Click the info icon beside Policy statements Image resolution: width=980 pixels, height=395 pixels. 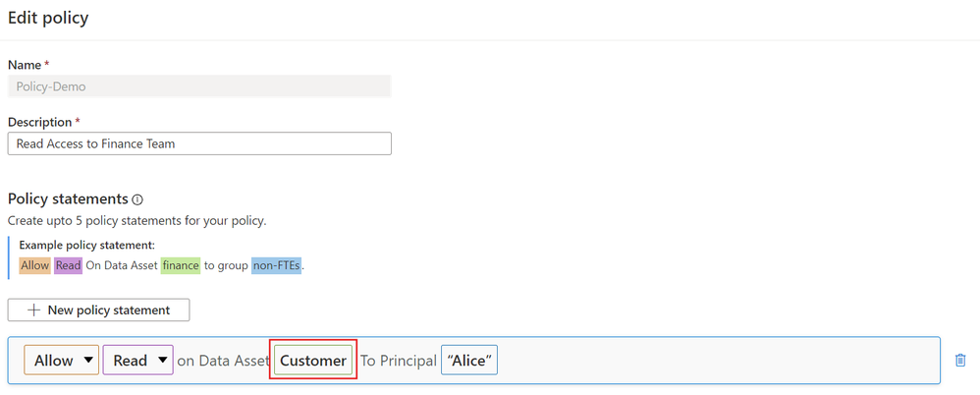click(x=137, y=199)
